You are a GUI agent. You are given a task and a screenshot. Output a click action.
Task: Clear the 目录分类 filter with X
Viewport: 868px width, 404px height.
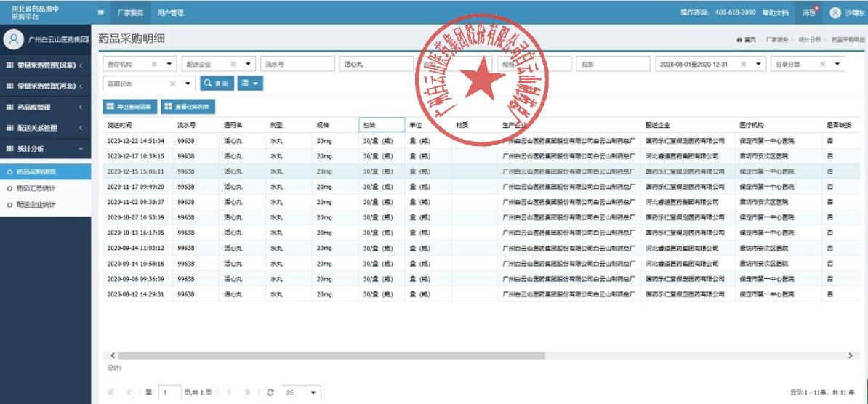point(823,64)
